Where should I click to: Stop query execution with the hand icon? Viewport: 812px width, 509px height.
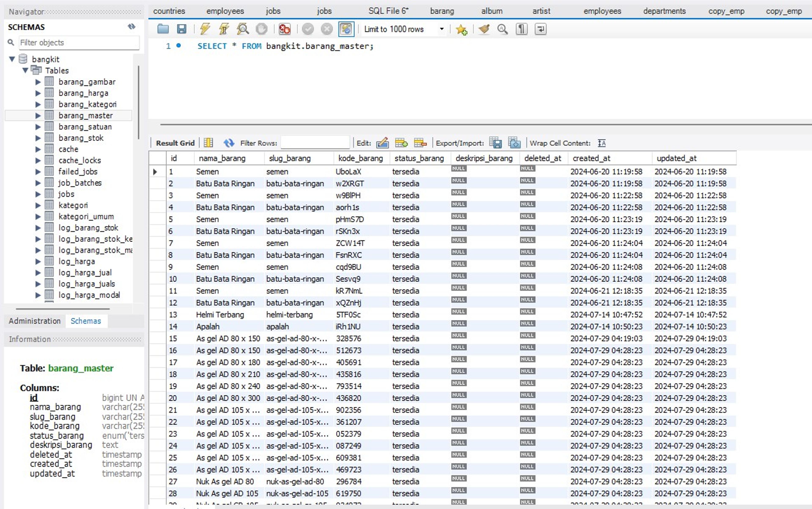coord(261,29)
